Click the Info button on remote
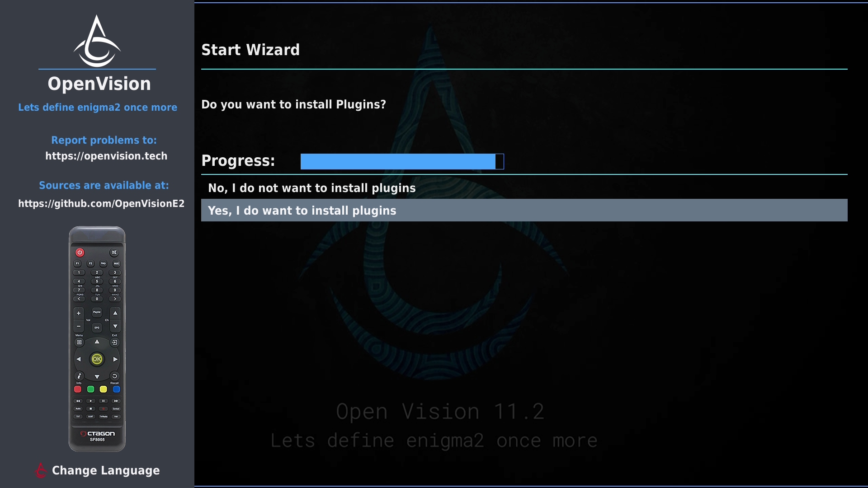Screen dimensions: 868x488 coord(79,376)
